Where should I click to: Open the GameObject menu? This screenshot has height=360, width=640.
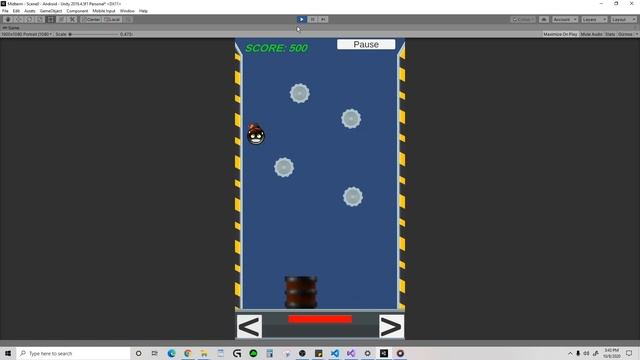51,11
